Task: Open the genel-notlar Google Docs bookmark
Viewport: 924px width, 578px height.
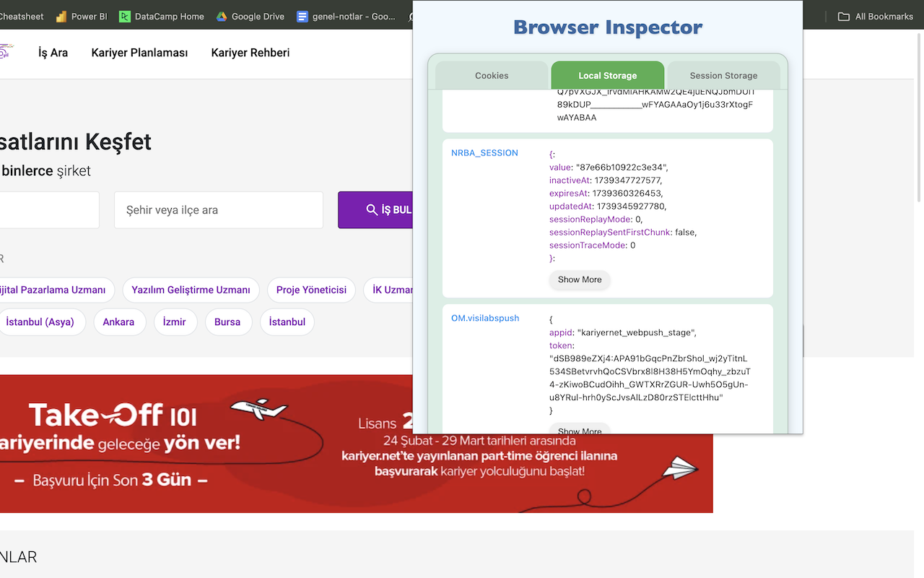Action: point(346,16)
